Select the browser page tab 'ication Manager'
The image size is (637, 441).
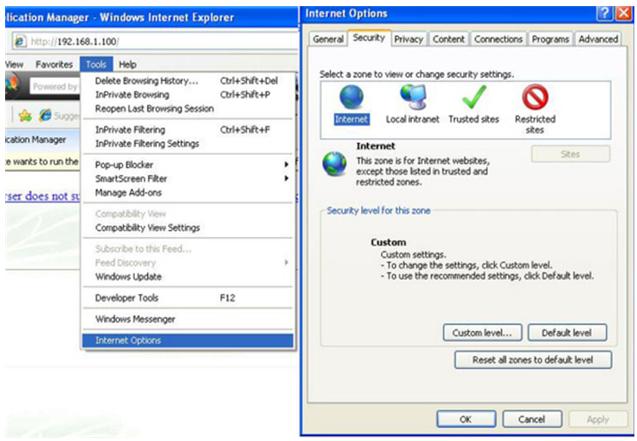[x=42, y=140]
